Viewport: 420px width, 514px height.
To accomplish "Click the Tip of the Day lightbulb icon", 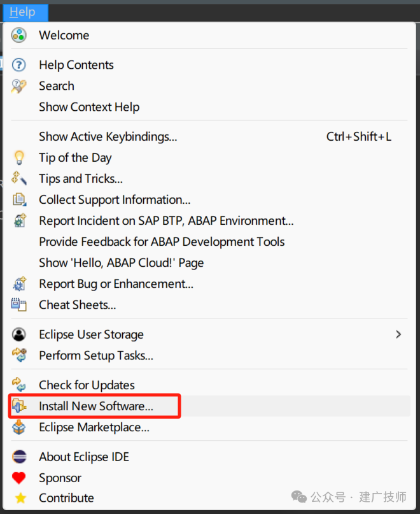I will (19, 158).
